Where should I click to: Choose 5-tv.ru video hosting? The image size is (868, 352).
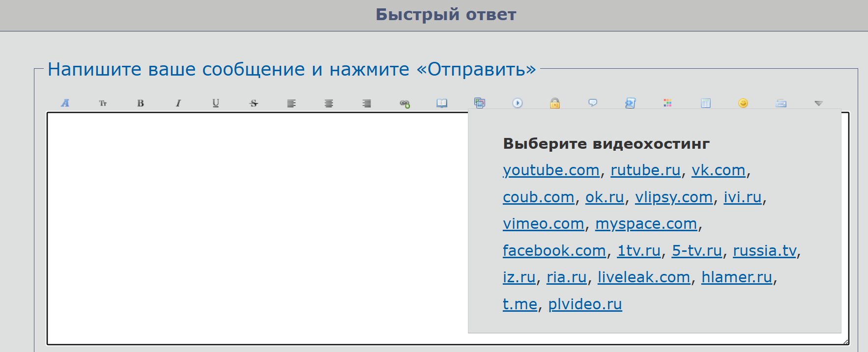click(697, 251)
